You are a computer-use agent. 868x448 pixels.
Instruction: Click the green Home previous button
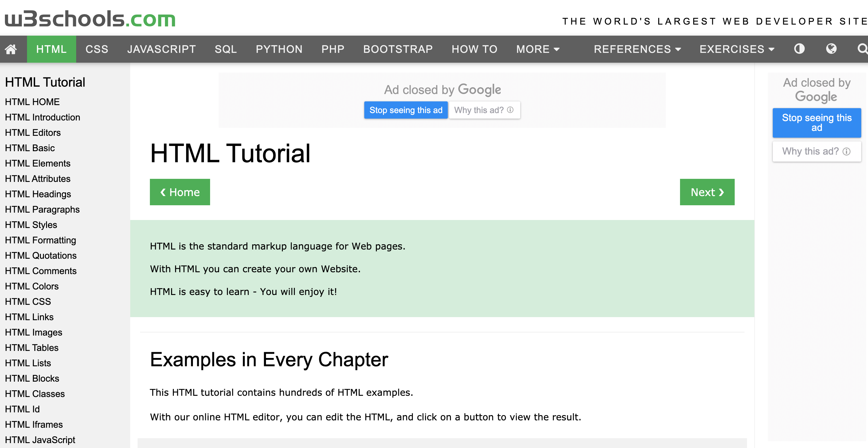180,192
